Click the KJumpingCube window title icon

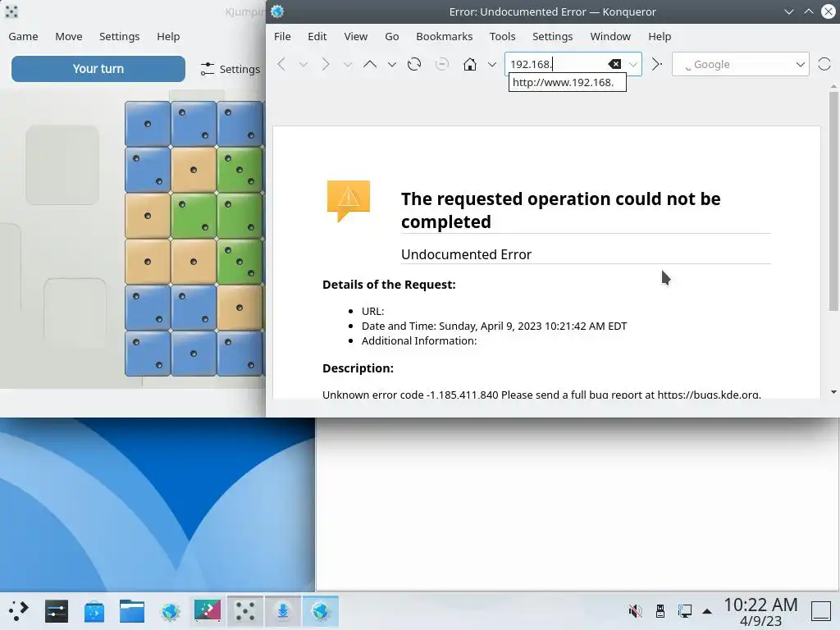11,11
